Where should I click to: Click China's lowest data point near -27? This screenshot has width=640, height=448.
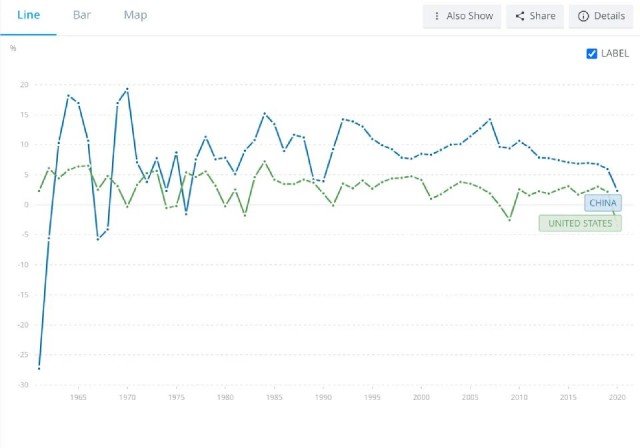click(39, 368)
